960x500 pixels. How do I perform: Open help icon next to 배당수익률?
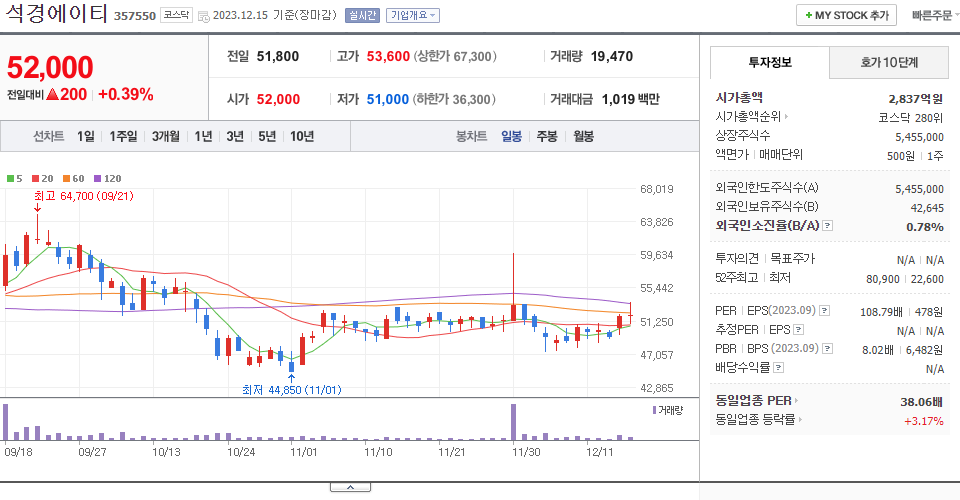tap(778, 368)
